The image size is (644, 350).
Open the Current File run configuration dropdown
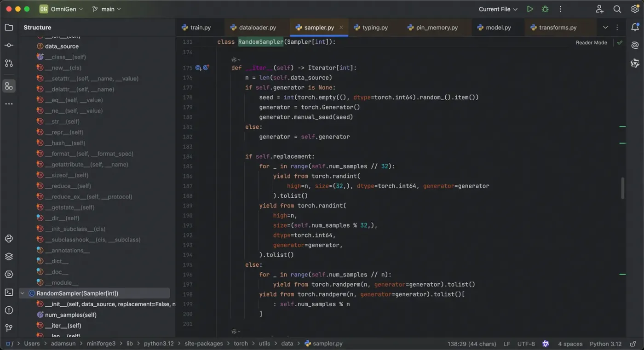click(498, 9)
